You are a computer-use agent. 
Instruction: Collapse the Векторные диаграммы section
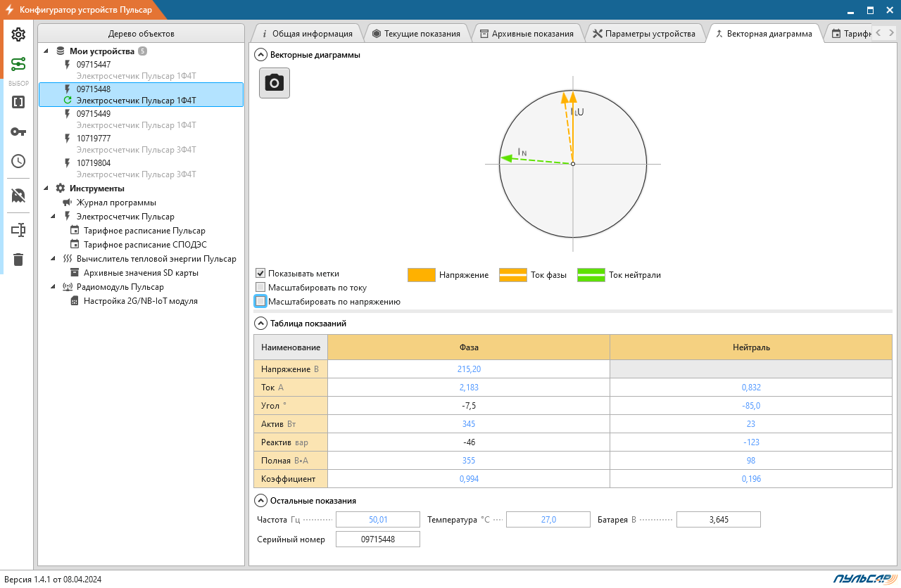(260, 55)
